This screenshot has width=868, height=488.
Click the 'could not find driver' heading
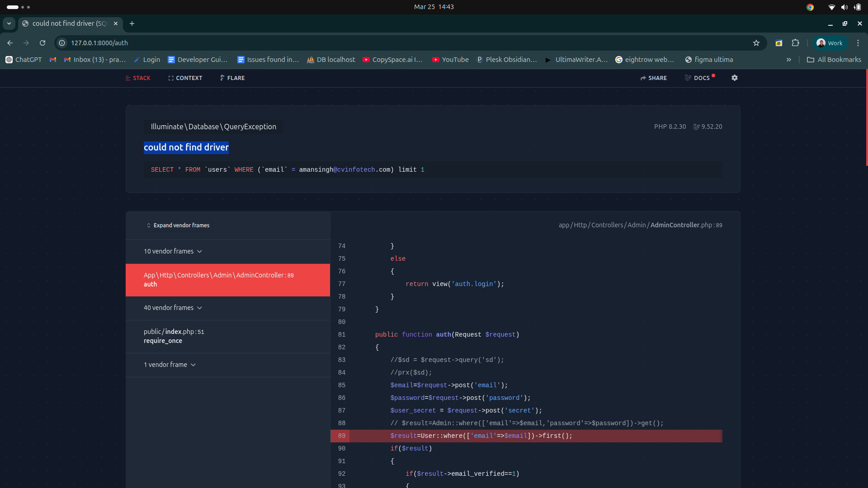pos(186,147)
